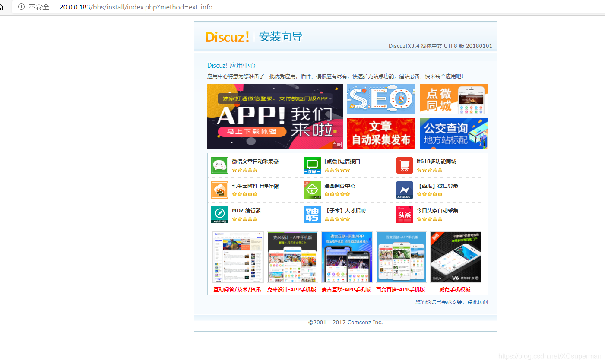Open the 今日头条自动采集 red icon
This screenshot has height=364, width=605.
(x=405, y=215)
